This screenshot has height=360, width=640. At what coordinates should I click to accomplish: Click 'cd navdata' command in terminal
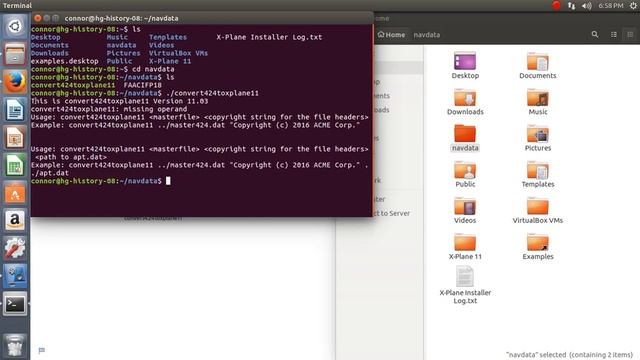(x=153, y=69)
